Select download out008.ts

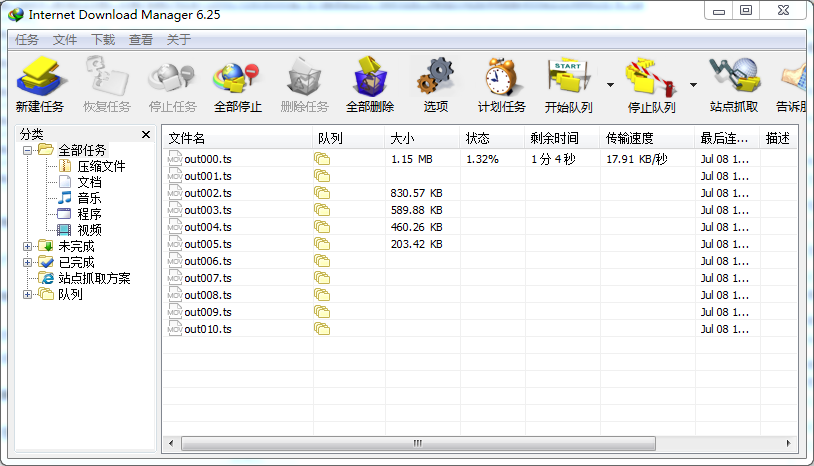[208, 295]
